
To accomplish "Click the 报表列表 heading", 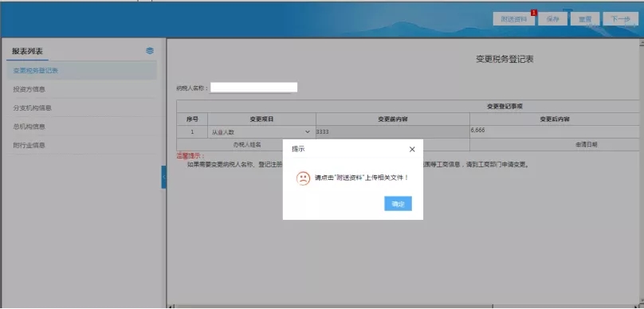I will click(x=28, y=51).
